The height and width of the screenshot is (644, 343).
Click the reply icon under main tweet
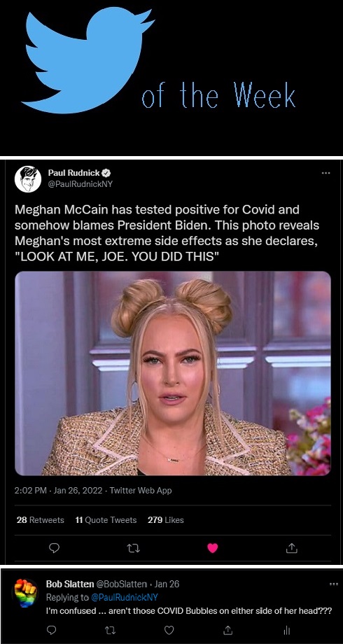click(54, 548)
